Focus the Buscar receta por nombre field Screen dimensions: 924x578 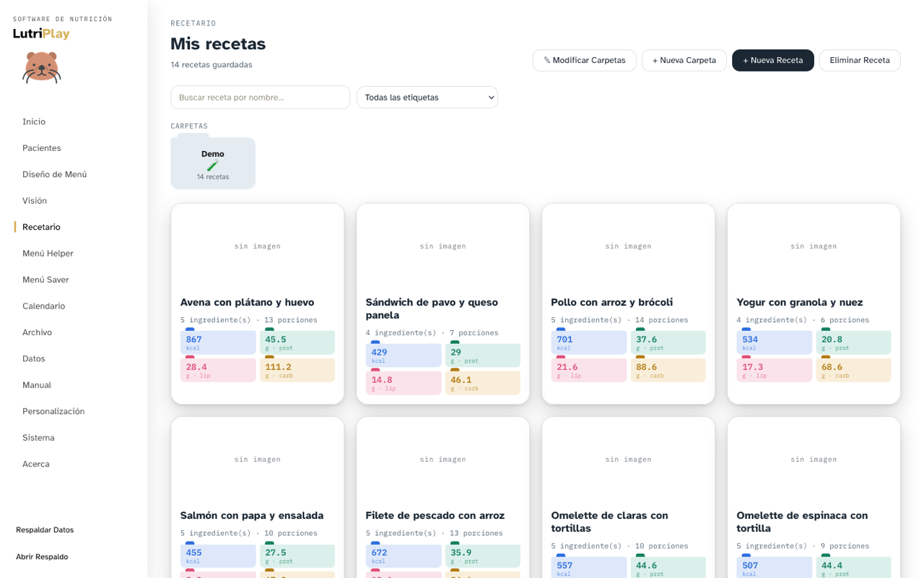[261, 98]
